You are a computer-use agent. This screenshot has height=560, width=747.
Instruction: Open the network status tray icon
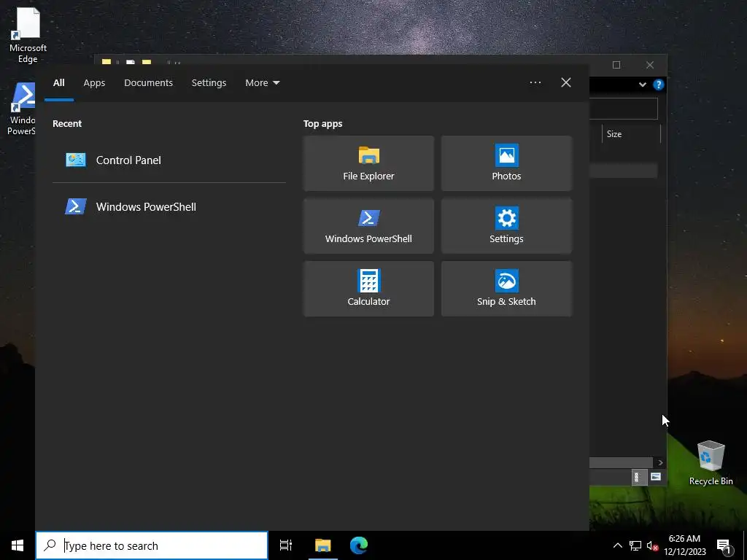635,545
